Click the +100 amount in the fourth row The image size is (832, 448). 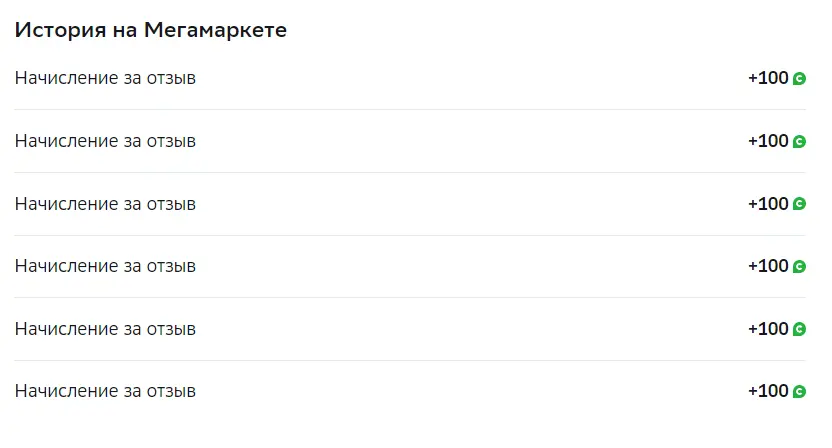pos(768,266)
